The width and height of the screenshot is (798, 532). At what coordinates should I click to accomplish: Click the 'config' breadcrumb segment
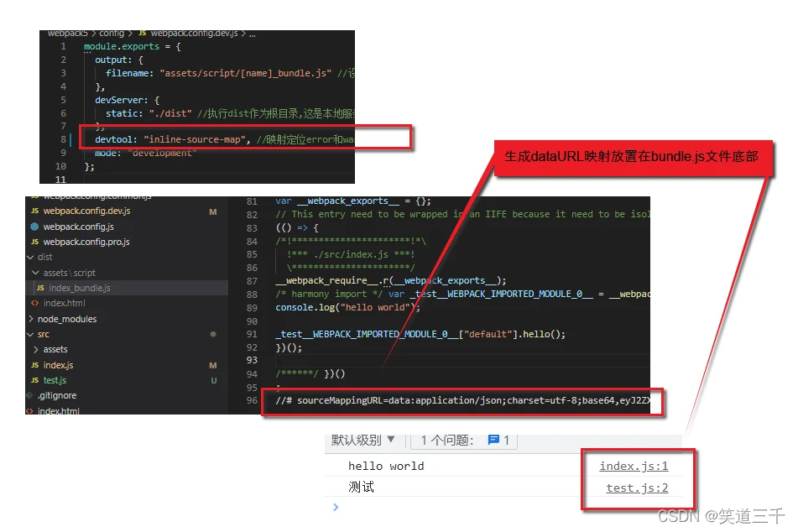pyautogui.click(x=112, y=33)
